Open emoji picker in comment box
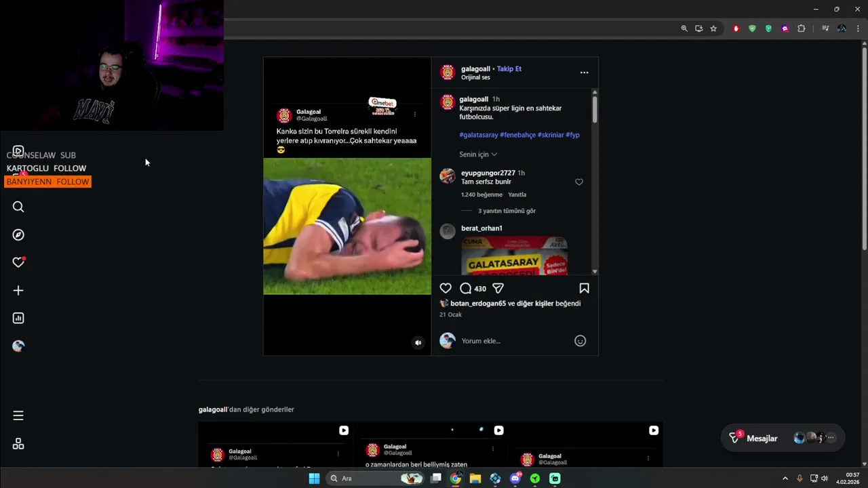 [580, 341]
